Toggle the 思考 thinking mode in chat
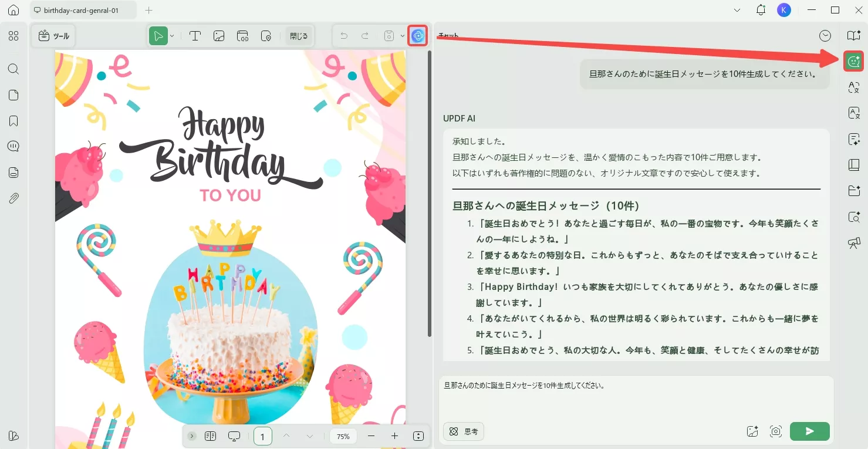The width and height of the screenshot is (868, 449). [463, 431]
